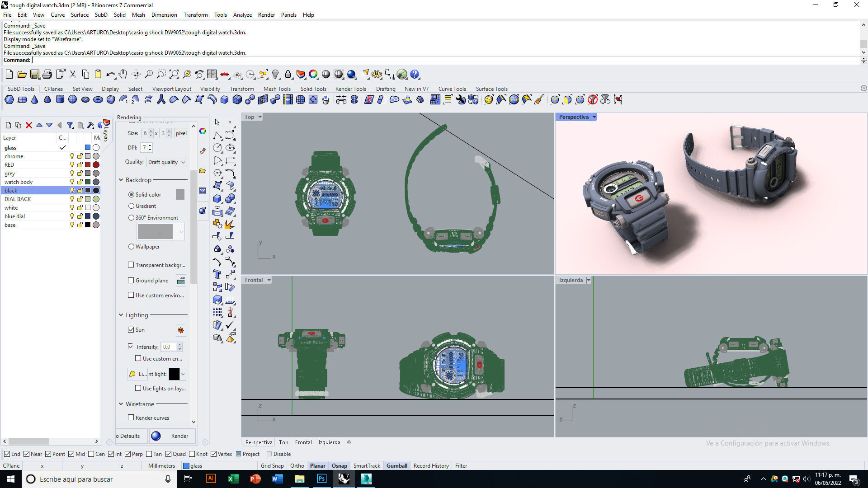Enable Transparent background checkbox
The width and height of the screenshot is (868, 488).
pyautogui.click(x=131, y=265)
